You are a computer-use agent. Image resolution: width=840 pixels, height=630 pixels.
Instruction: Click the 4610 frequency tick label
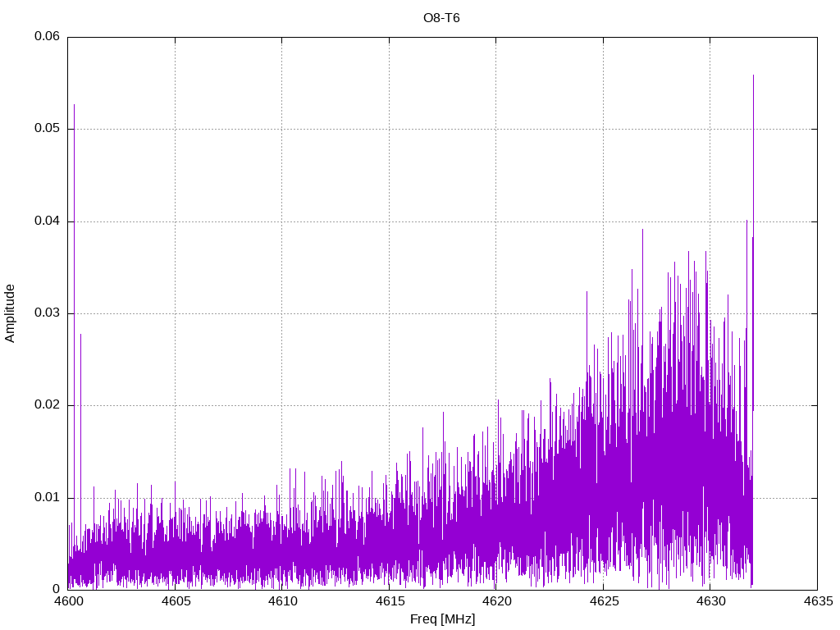coord(282,602)
